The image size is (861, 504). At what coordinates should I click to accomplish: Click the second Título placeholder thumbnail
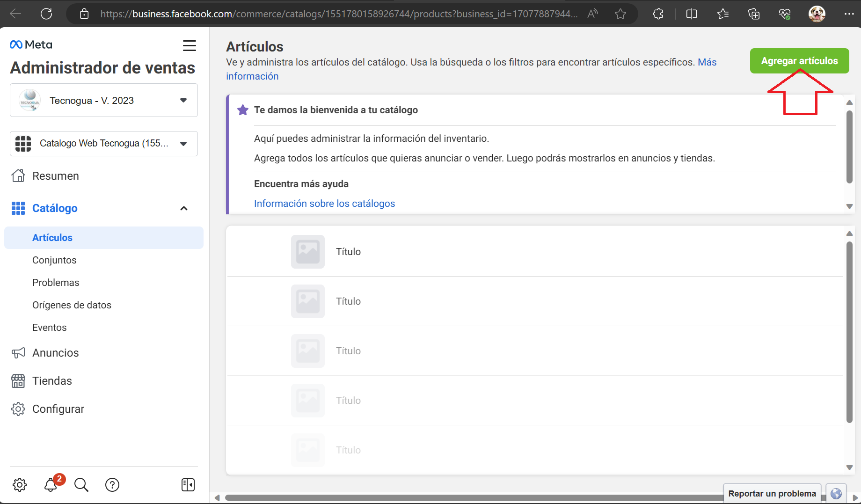[x=308, y=301]
